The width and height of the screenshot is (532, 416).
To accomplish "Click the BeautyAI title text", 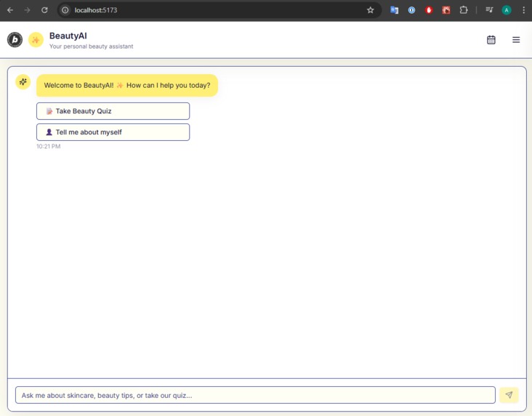I will click(x=68, y=36).
